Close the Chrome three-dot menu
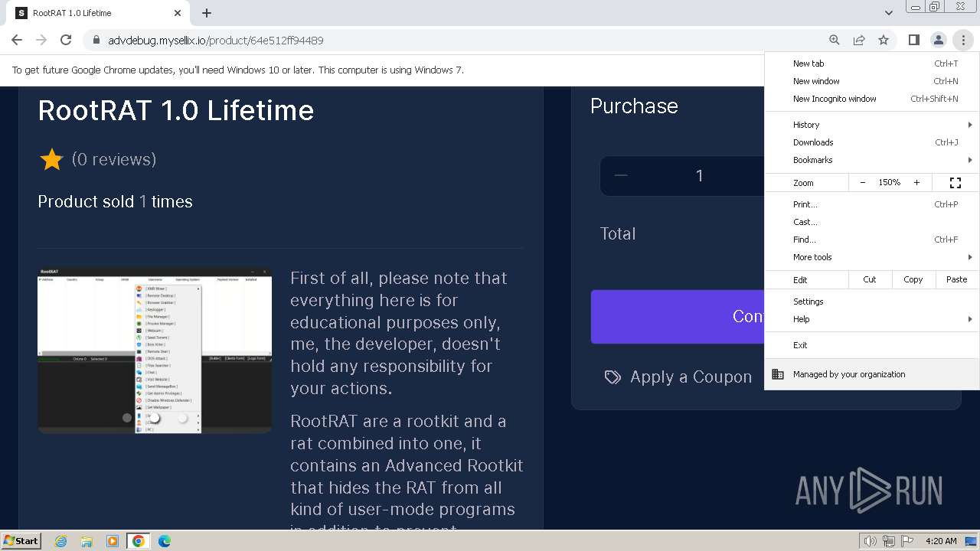 (962, 40)
